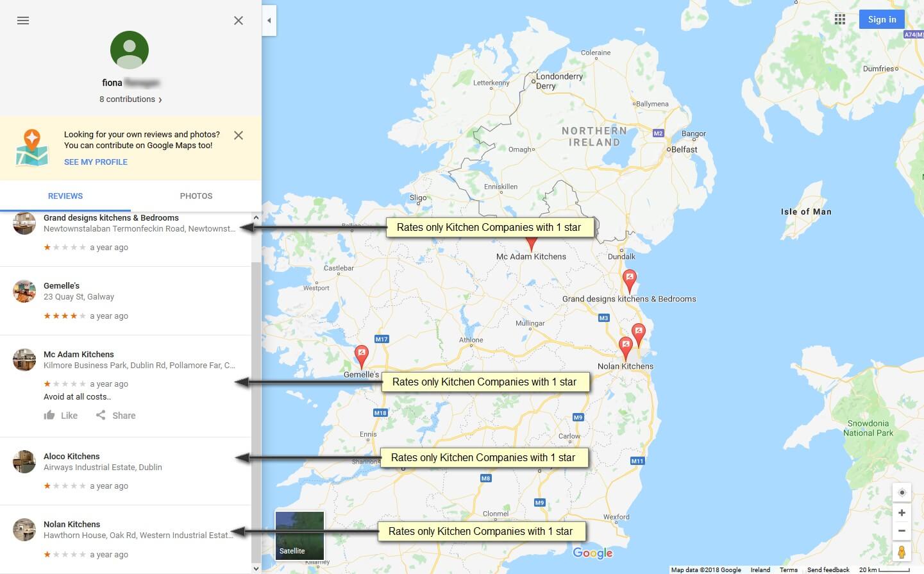Click SEE MY PROFILE link
Image resolution: width=924 pixels, height=574 pixels.
coord(96,162)
